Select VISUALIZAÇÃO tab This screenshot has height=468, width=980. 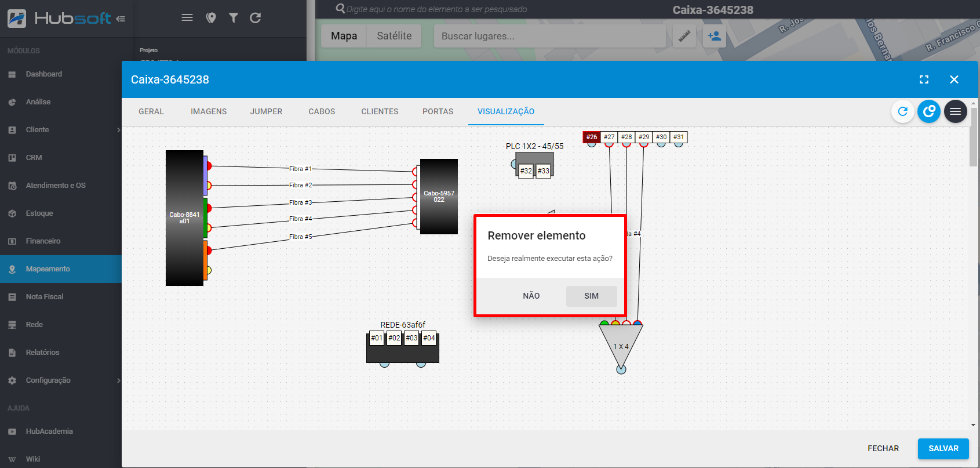click(x=506, y=111)
